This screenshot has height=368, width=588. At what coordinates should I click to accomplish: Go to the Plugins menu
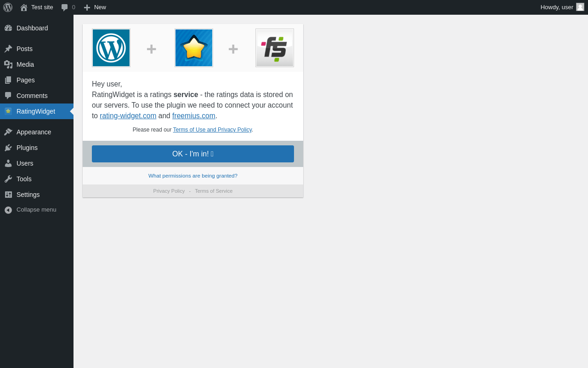coord(37,148)
